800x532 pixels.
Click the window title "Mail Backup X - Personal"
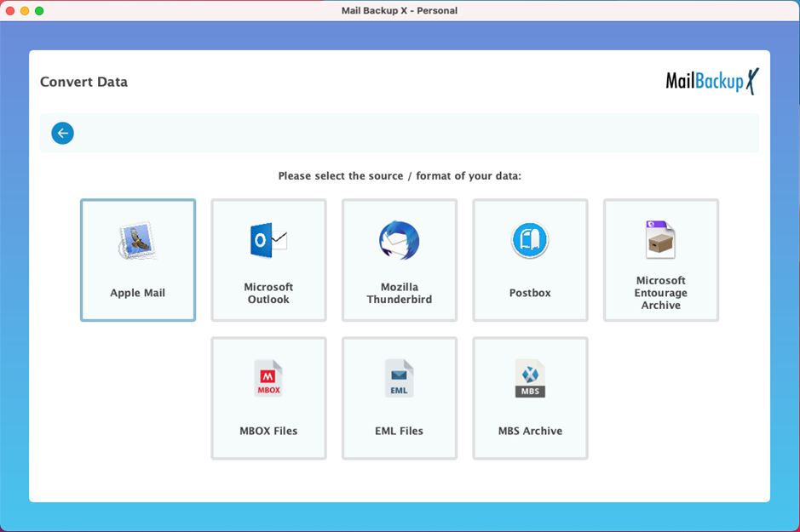(x=400, y=11)
